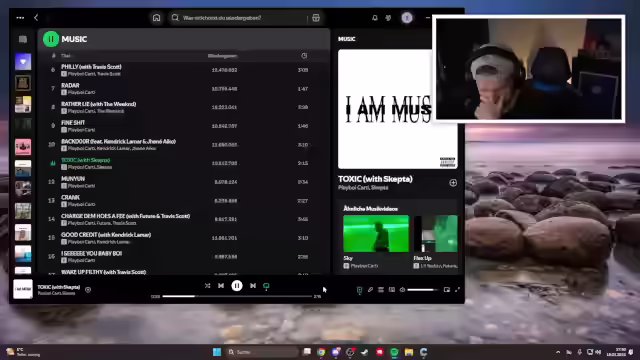Open the user profile avatar menu
Screen dimensions: 640x360
(407, 18)
